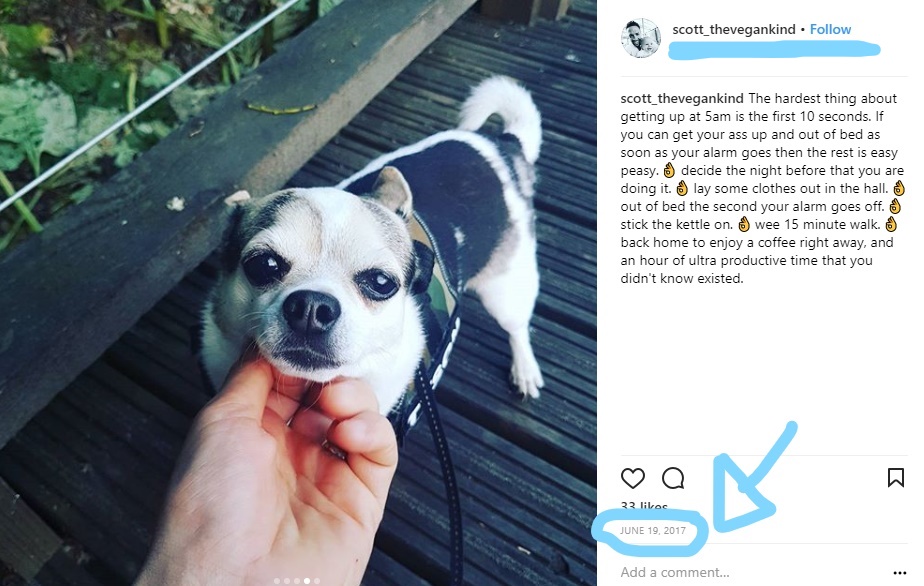Like the post with the heart icon

pyautogui.click(x=633, y=478)
